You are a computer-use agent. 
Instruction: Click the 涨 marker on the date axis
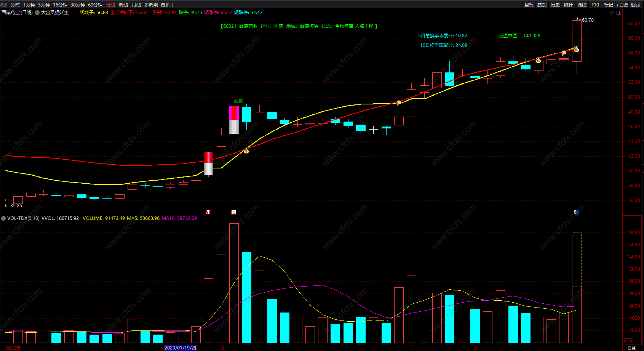click(x=208, y=212)
